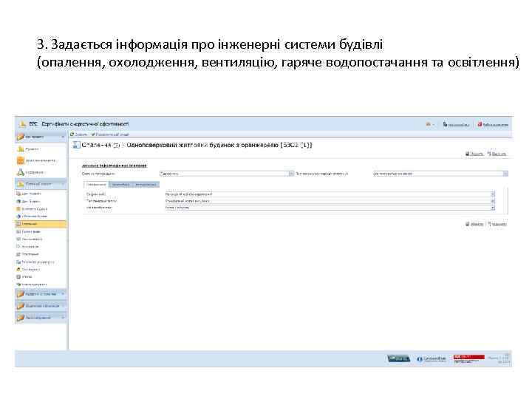
Task: Switch to the third tab in the heating form
Action: point(146,185)
